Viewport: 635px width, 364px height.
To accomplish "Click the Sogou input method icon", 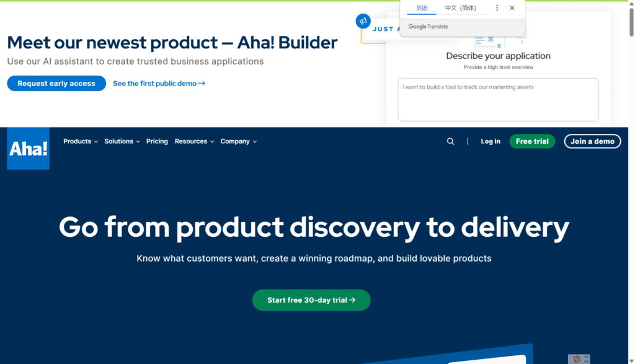I will 576,358.
